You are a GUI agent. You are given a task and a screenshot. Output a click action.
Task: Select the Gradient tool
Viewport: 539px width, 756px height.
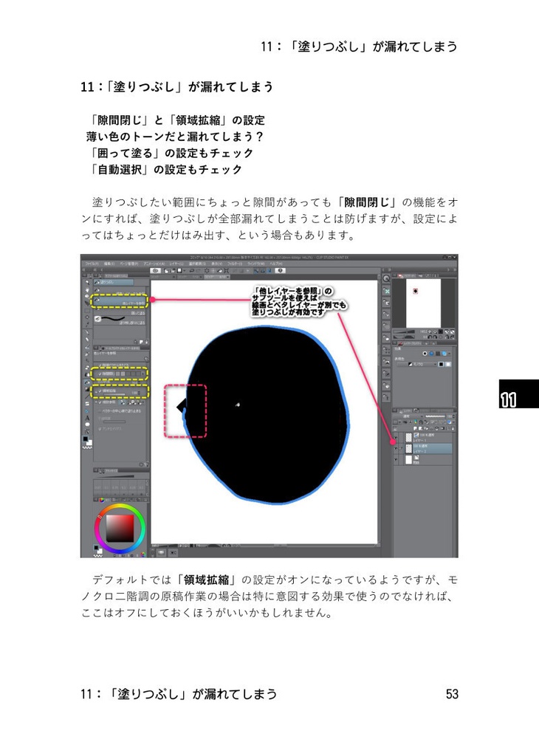[87, 389]
